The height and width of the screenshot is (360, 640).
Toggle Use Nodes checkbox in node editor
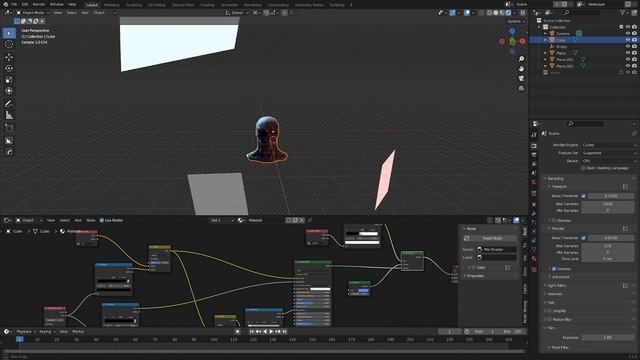[x=102, y=220]
